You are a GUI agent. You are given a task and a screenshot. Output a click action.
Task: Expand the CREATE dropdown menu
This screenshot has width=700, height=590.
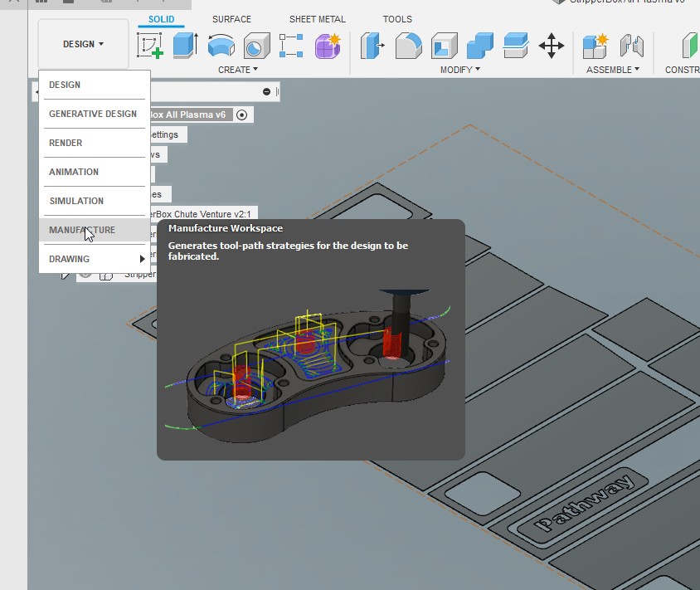[x=238, y=70]
